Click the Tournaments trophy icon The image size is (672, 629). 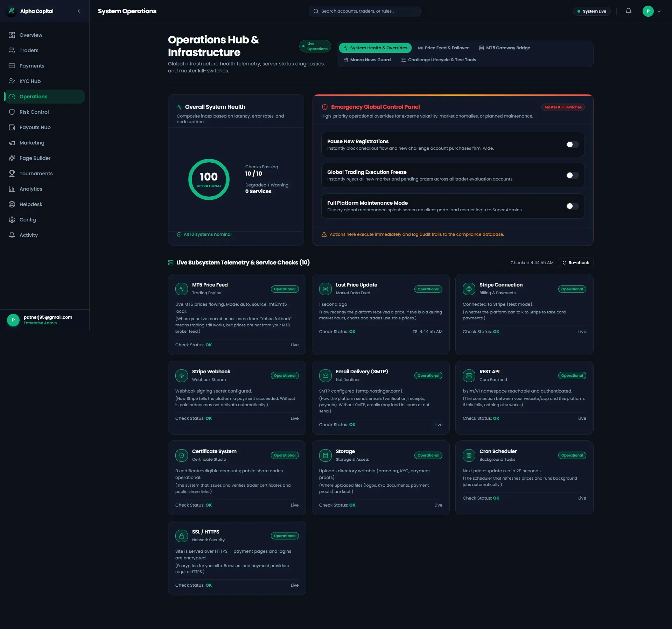click(12, 174)
